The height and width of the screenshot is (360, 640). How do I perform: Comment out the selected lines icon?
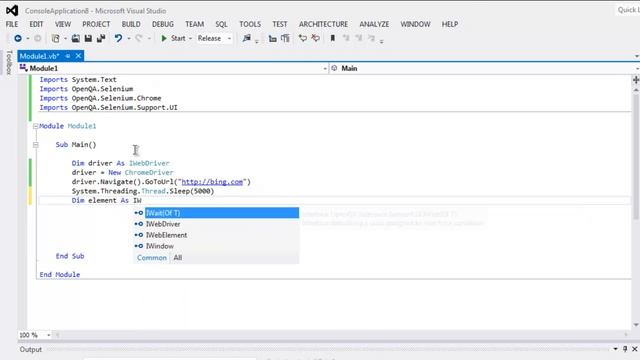(x=302, y=38)
